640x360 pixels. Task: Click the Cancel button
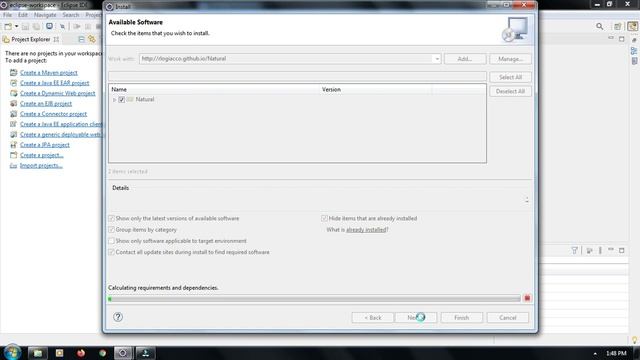508,318
